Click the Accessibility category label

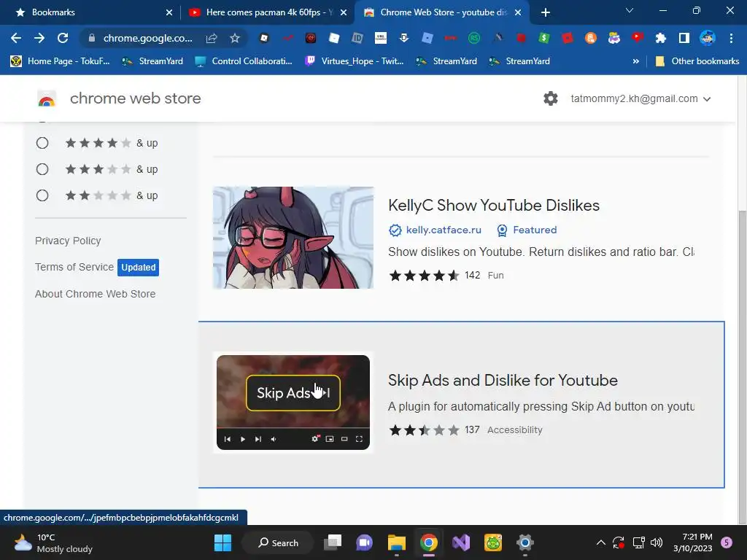(x=514, y=430)
